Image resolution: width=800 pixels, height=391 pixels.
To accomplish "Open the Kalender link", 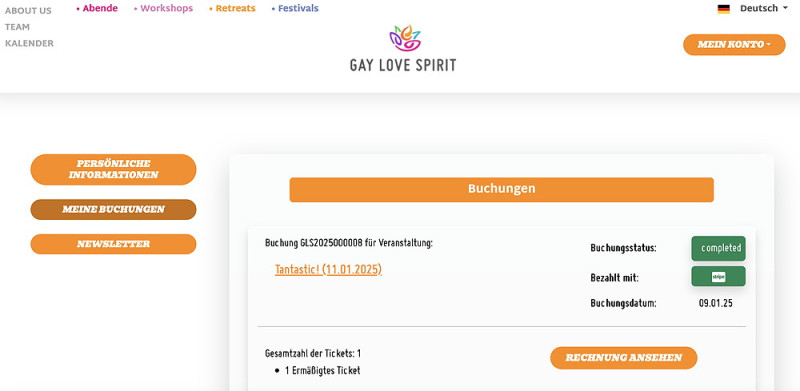I will tap(29, 43).
